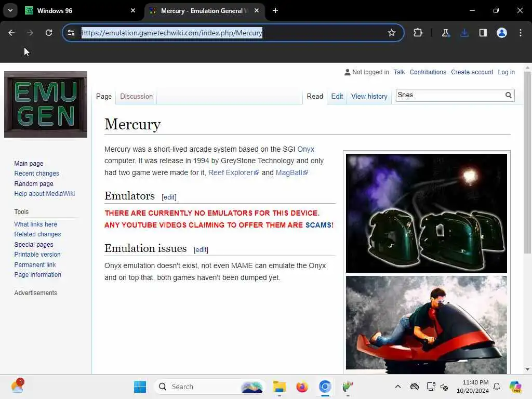Go back to the previous page
Viewport: 532px width, 399px height.
point(11,33)
